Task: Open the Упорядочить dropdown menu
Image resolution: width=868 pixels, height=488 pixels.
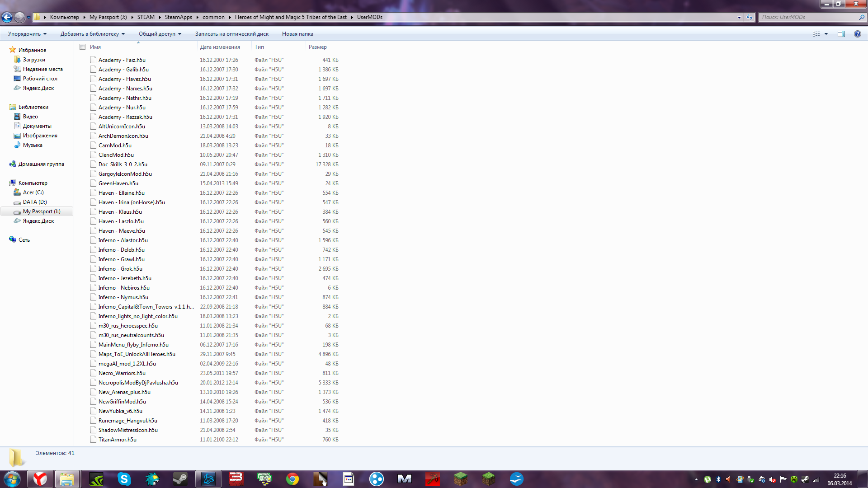Action: click(x=27, y=34)
